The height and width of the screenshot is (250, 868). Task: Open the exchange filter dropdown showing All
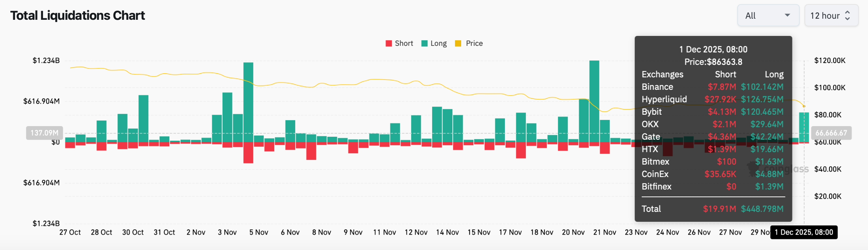(x=768, y=15)
